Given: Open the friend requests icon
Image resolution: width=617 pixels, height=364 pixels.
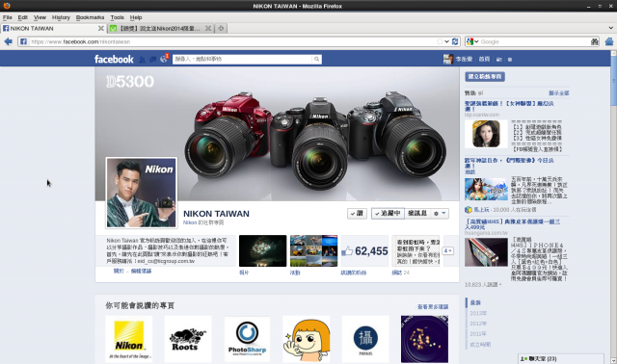Looking at the screenshot, I should pyautogui.click(x=142, y=60).
